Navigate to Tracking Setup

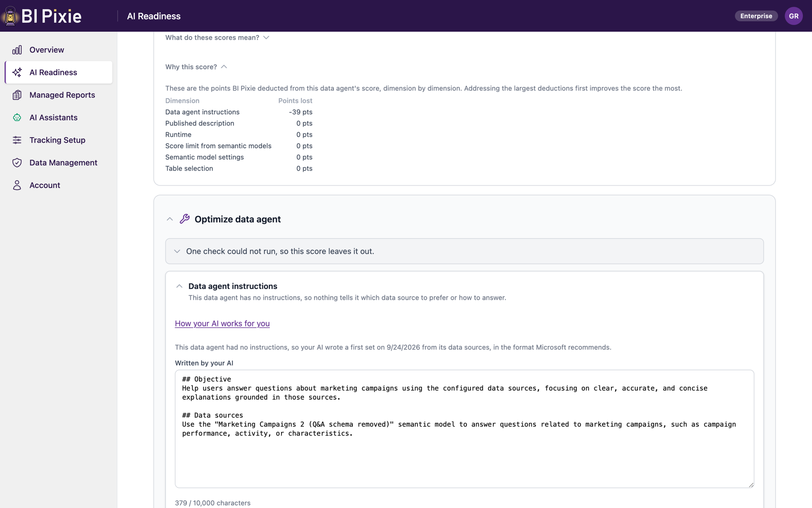[58, 140]
